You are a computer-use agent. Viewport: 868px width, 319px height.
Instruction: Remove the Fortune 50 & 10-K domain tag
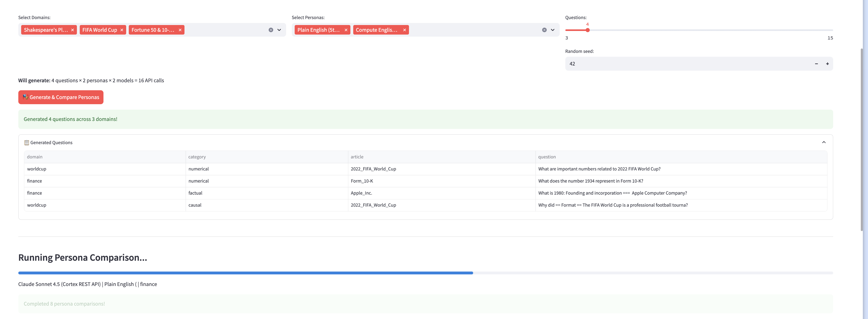[x=180, y=30]
